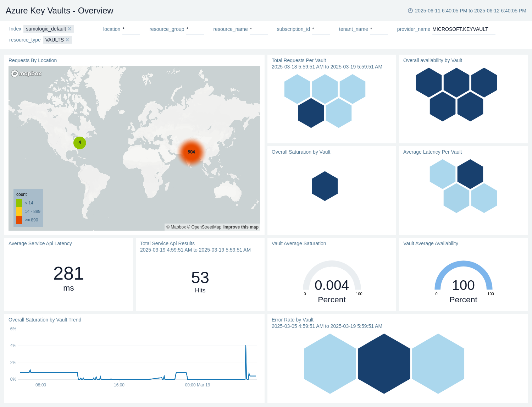
Task: Click the 4% spike in saturation trend line
Action: click(246, 346)
